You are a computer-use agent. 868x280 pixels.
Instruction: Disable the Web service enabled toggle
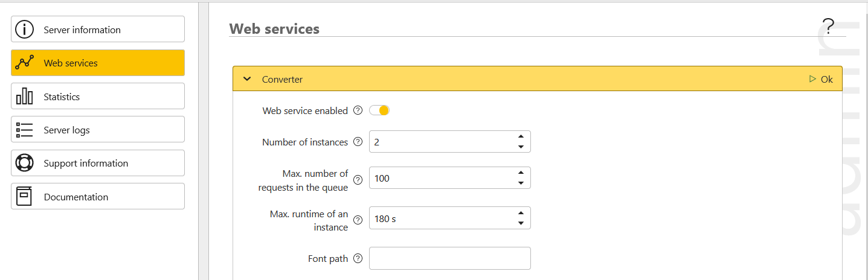click(x=380, y=110)
